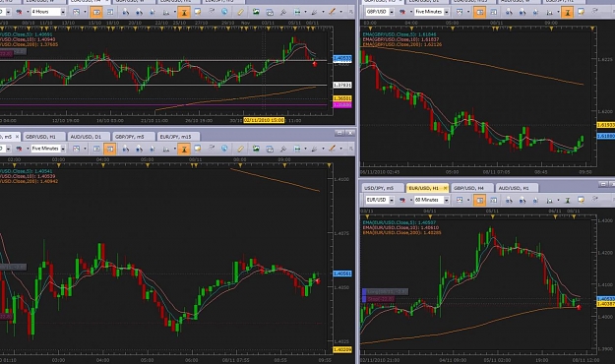Screen dimensions: 615x364
Task: Expand the indicator dropdown arrow in the GBP/USD window
Action: click(558, 12)
